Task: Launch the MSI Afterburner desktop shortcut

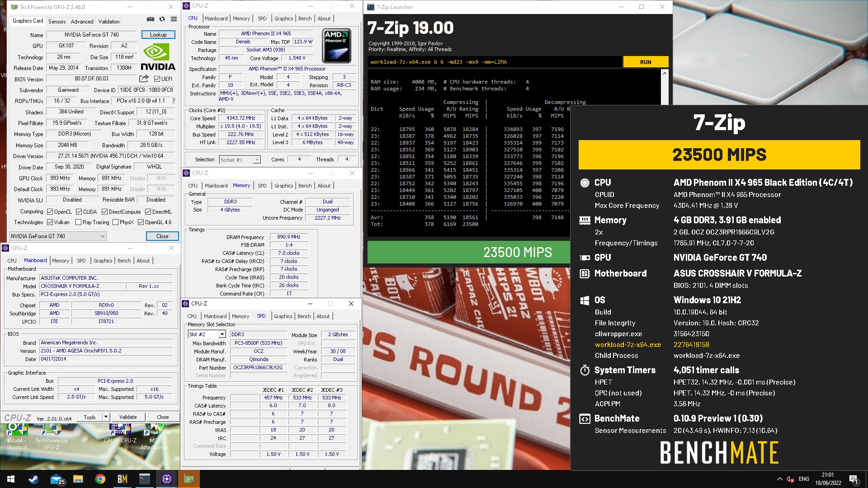Action: [x=154, y=435]
